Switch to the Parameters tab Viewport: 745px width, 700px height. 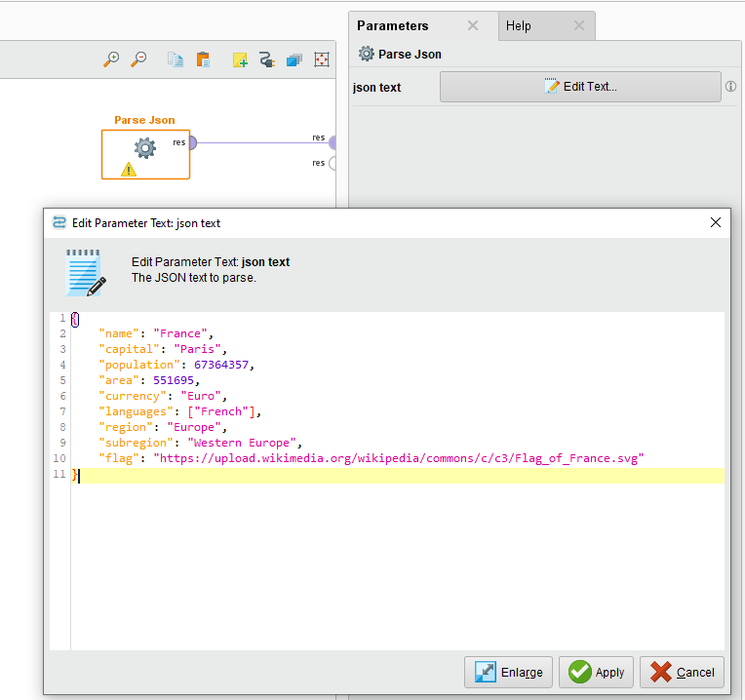392,25
